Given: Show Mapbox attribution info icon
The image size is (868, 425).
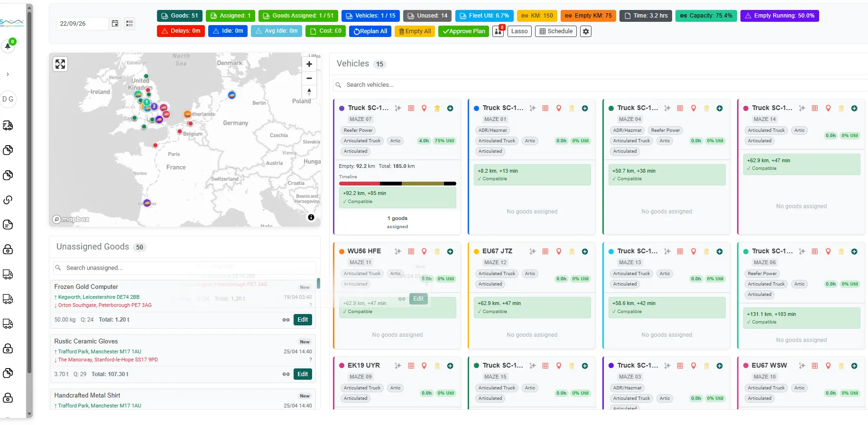Looking at the screenshot, I should coord(311,217).
